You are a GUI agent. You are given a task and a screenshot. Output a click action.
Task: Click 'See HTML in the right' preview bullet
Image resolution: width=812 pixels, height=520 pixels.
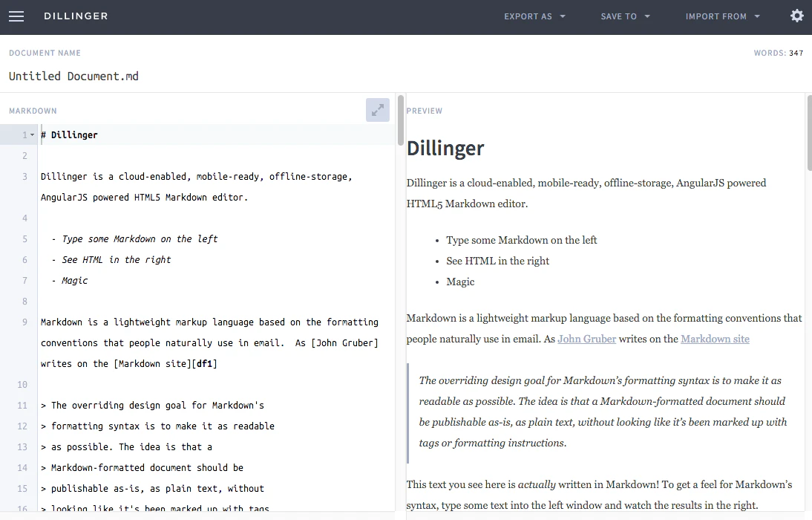497,261
